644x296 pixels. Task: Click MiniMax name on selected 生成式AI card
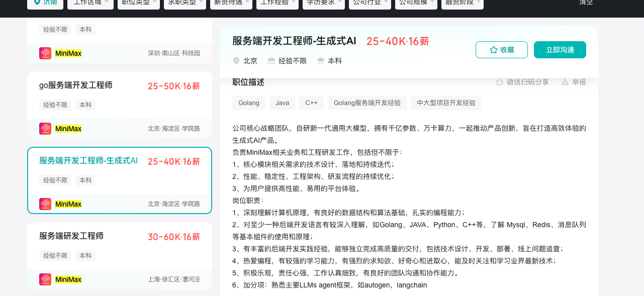[68, 204]
